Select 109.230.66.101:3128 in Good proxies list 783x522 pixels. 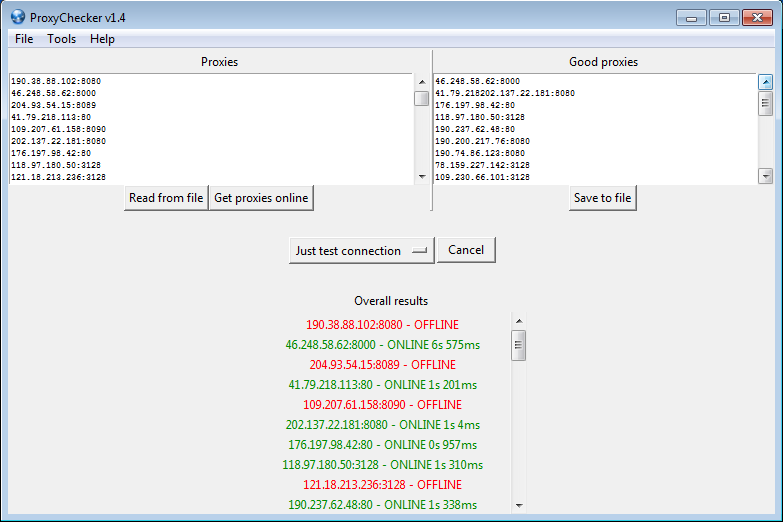(482, 177)
